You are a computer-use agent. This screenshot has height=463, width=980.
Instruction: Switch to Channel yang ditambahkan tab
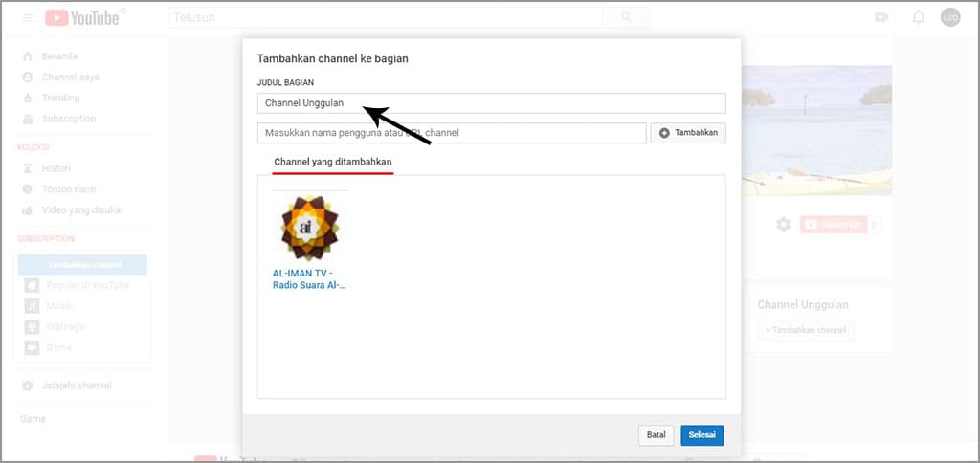point(333,163)
